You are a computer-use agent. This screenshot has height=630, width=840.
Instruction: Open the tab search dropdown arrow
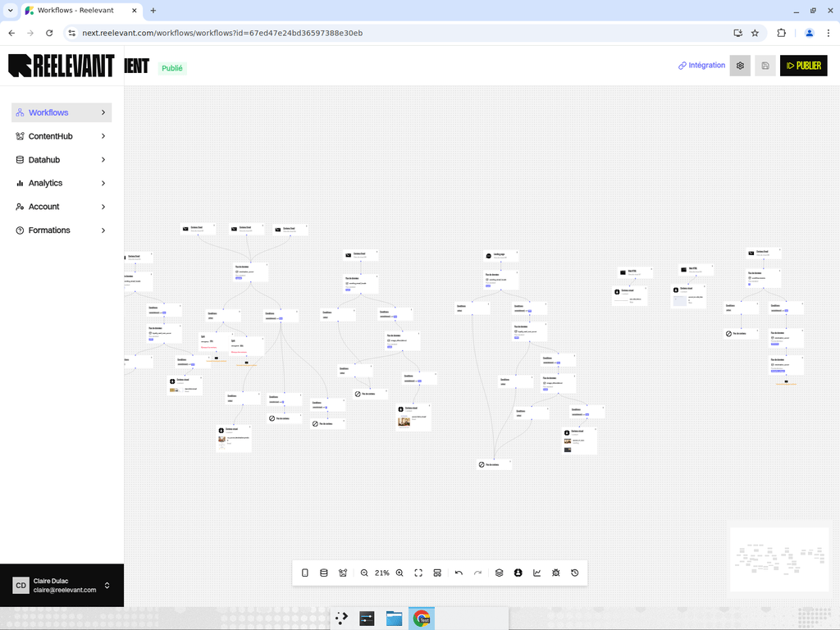[10, 10]
